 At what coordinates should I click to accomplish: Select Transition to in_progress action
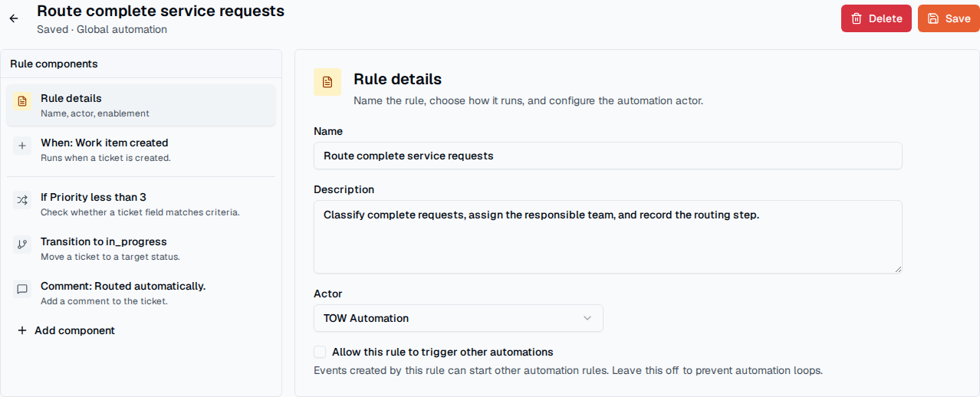(x=141, y=248)
